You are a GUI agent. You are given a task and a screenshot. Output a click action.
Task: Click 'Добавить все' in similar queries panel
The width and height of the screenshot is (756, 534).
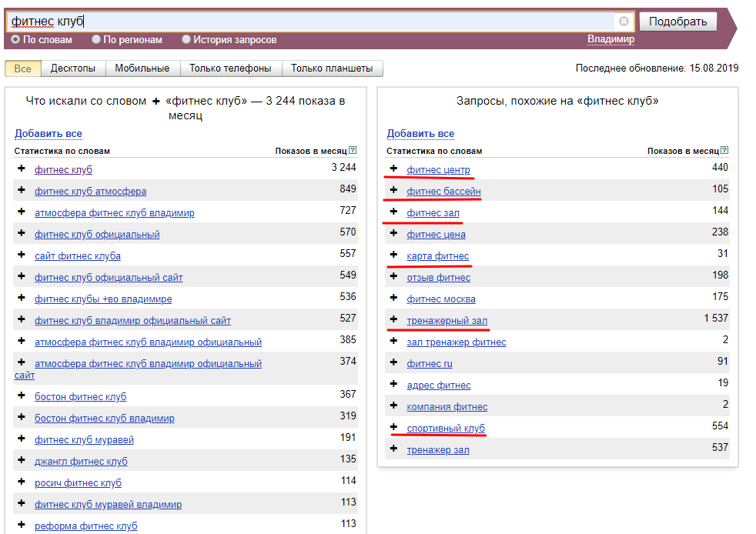click(420, 134)
